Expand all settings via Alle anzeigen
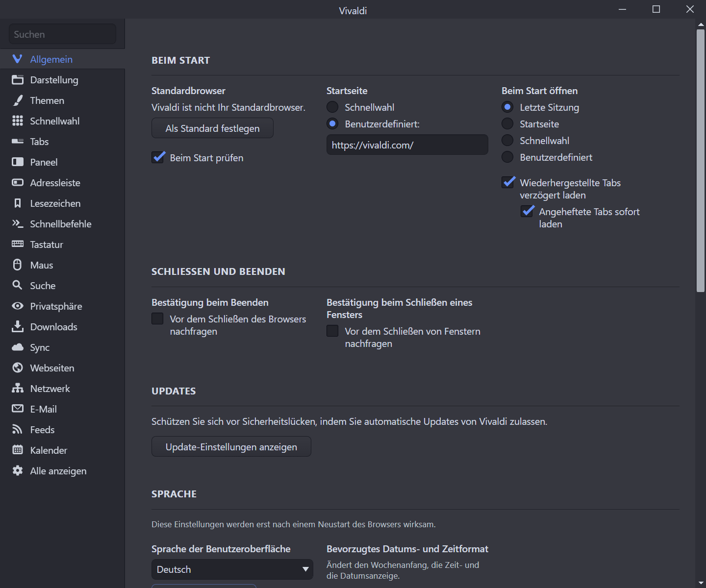706x588 pixels. [x=58, y=471]
